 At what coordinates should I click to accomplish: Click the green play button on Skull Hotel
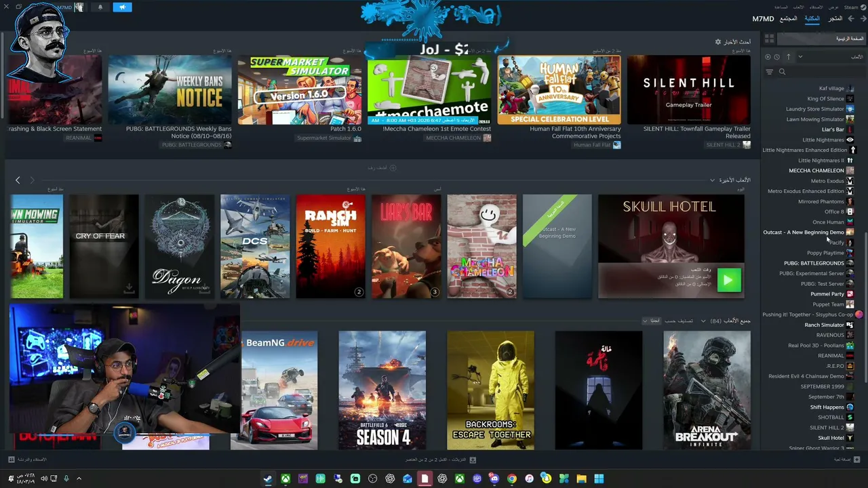729,280
